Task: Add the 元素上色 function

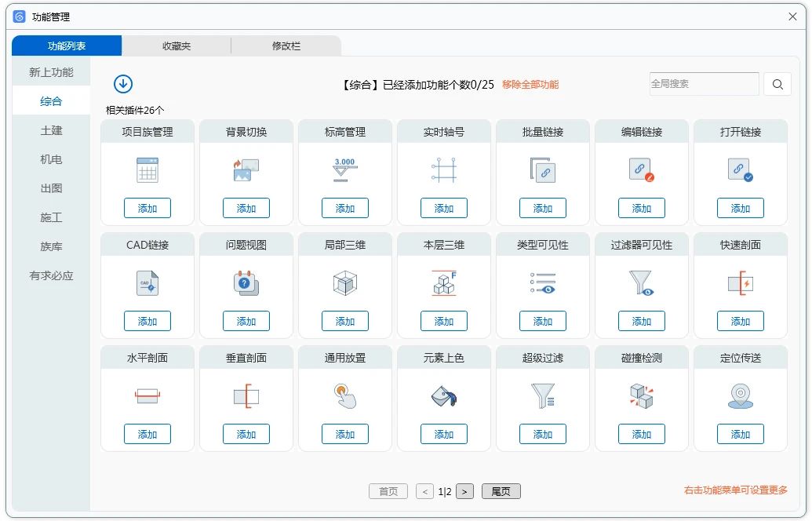Action: tap(444, 434)
